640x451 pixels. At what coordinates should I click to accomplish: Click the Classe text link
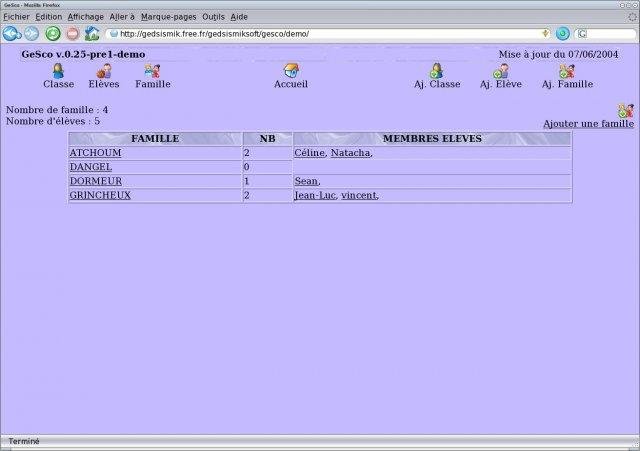pos(58,84)
